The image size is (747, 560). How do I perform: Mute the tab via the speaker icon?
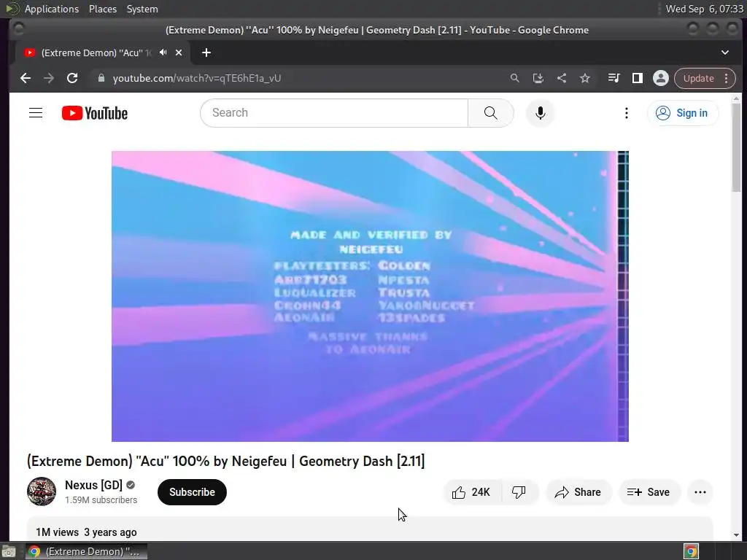163,52
